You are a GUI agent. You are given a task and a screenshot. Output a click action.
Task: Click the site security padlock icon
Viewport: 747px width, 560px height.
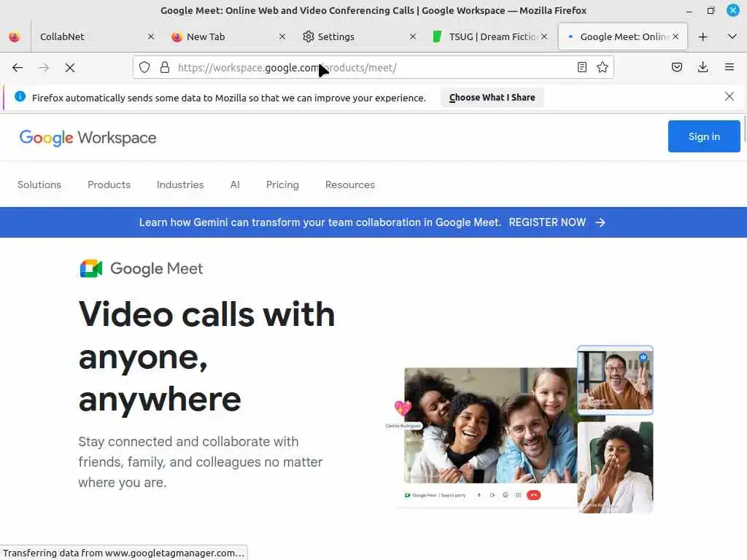(x=165, y=67)
